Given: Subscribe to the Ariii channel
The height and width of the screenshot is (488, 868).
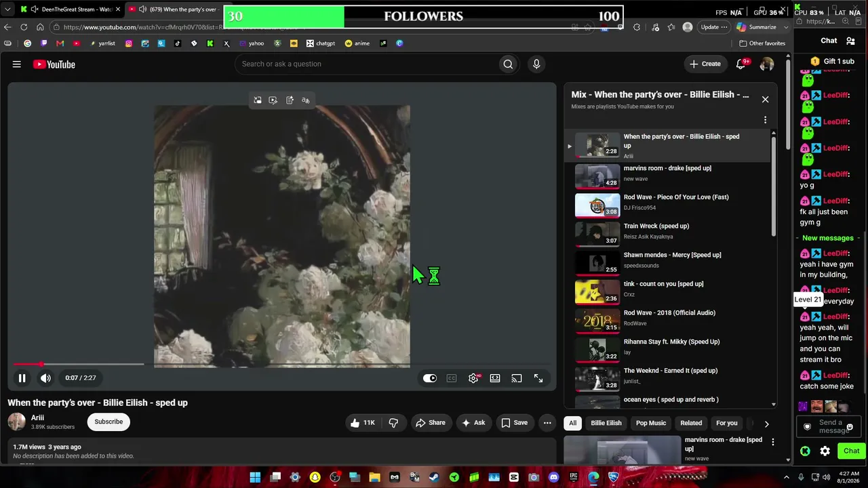Looking at the screenshot, I should (x=108, y=422).
